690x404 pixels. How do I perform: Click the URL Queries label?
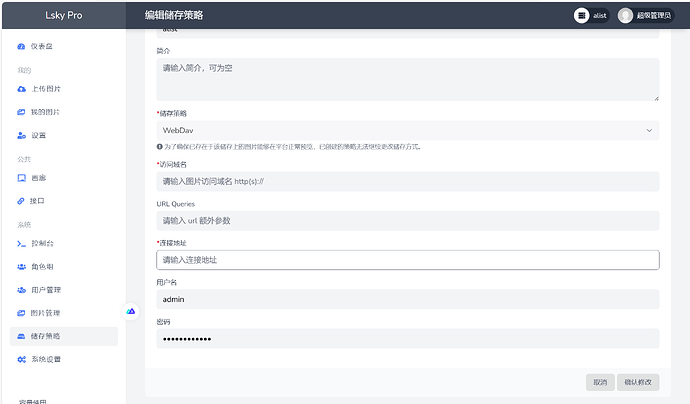pos(176,204)
